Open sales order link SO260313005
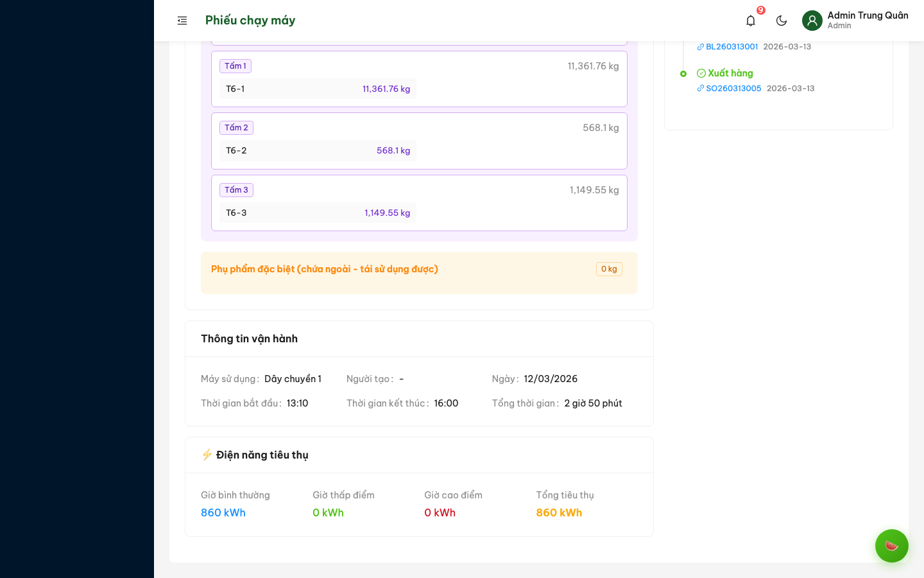924x578 pixels. point(733,89)
